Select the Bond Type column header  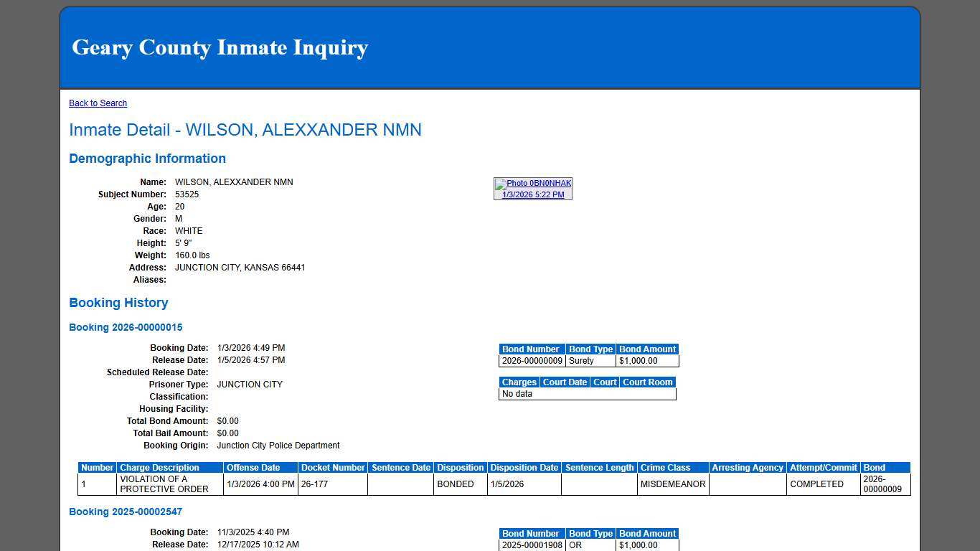[x=590, y=349]
